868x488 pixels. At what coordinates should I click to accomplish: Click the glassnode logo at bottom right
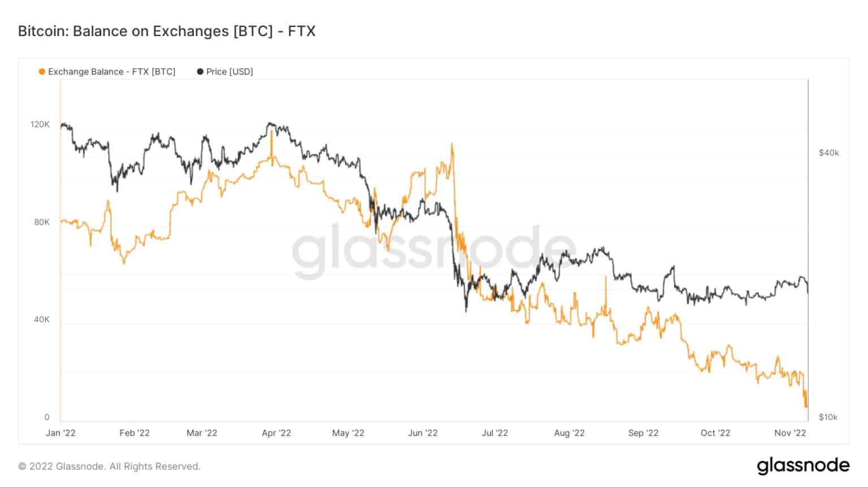click(x=803, y=465)
